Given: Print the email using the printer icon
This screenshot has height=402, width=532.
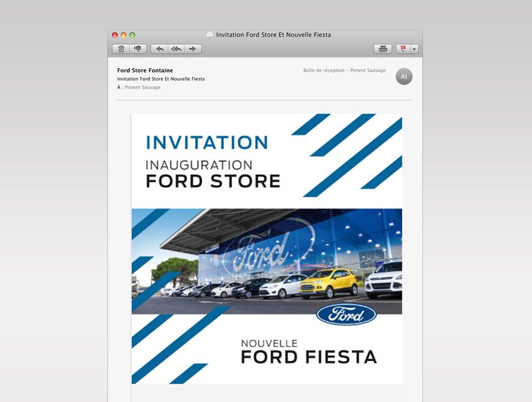Looking at the screenshot, I should click(x=382, y=49).
